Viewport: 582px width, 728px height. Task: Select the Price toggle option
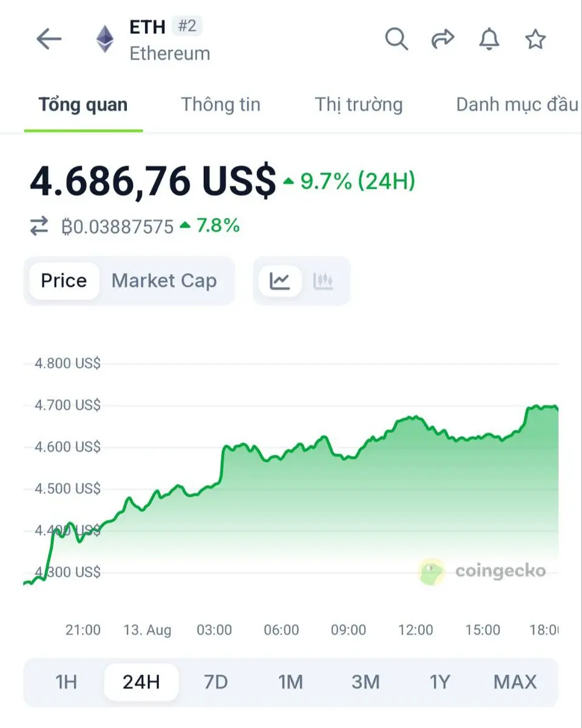[x=64, y=281]
